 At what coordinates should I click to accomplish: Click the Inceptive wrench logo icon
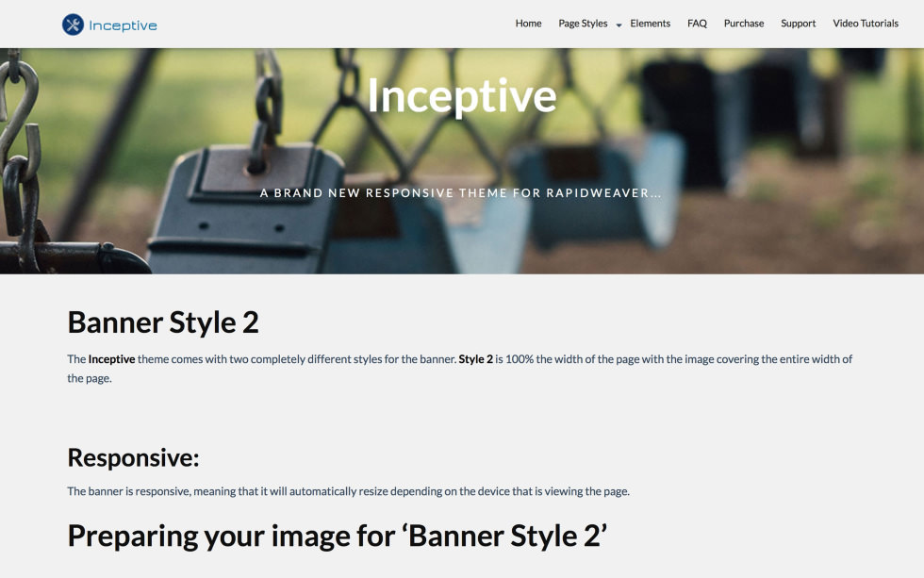point(74,25)
